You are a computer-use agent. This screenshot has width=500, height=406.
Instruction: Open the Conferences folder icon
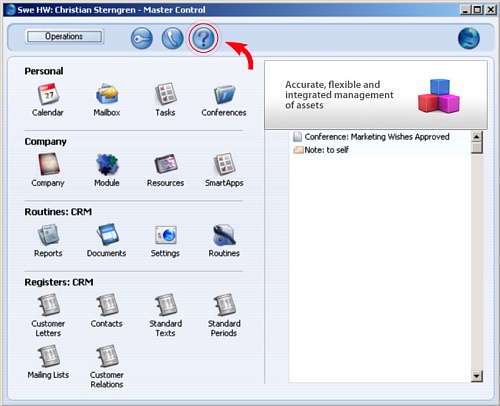click(224, 95)
